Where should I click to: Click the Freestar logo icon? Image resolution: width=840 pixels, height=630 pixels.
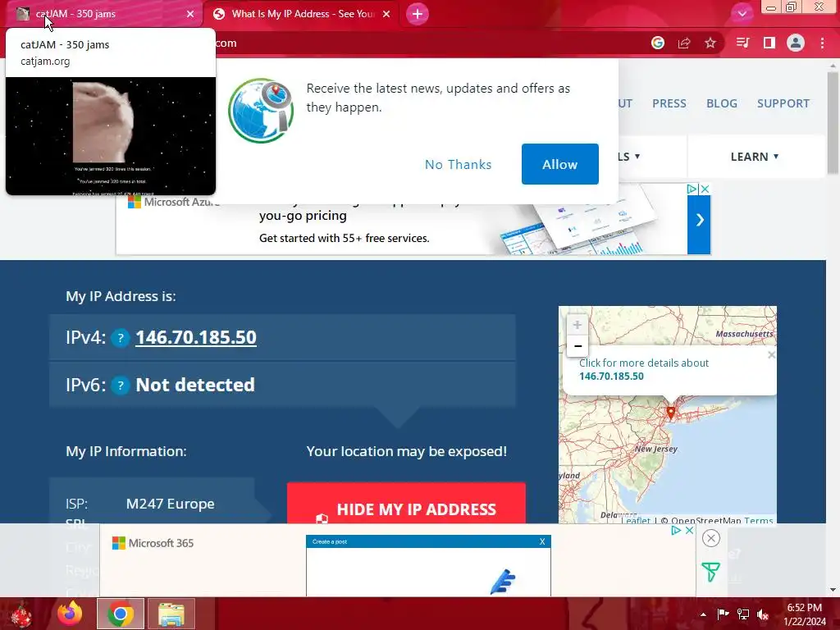tap(711, 572)
